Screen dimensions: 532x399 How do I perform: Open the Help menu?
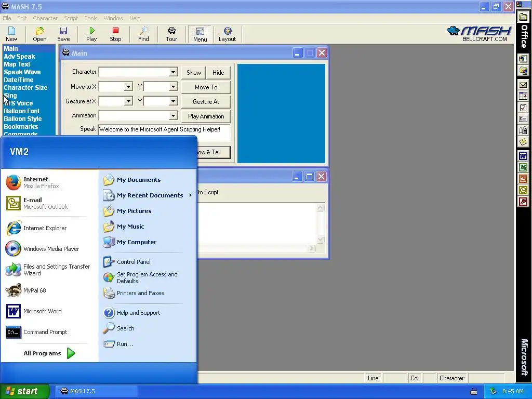(x=135, y=18)
